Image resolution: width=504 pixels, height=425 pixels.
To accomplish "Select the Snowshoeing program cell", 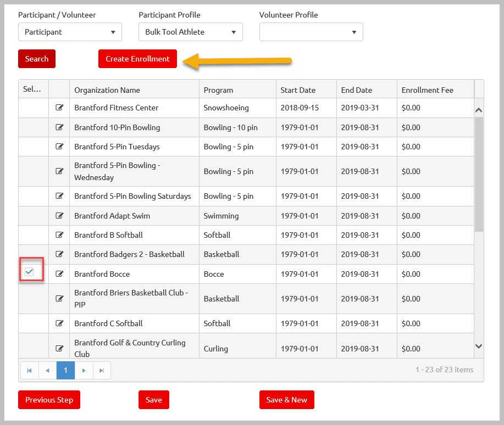I will coord(237,108).
